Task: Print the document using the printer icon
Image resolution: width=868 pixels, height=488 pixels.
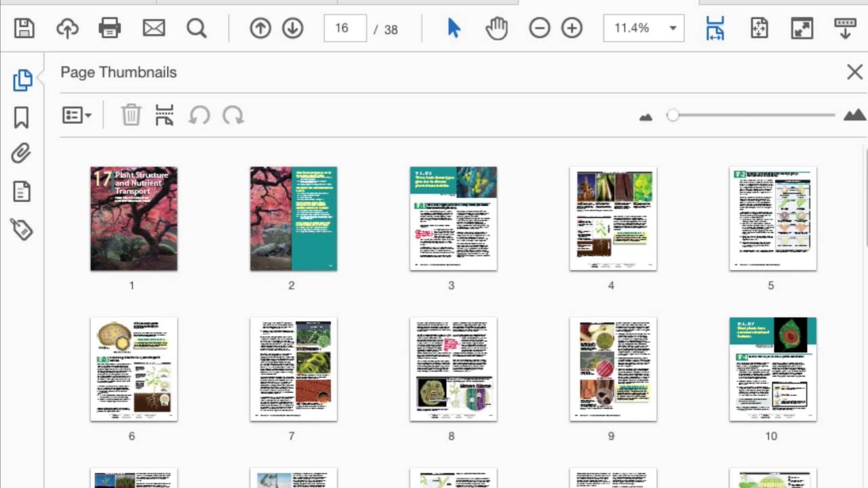Action: click(x=110, y=28)
